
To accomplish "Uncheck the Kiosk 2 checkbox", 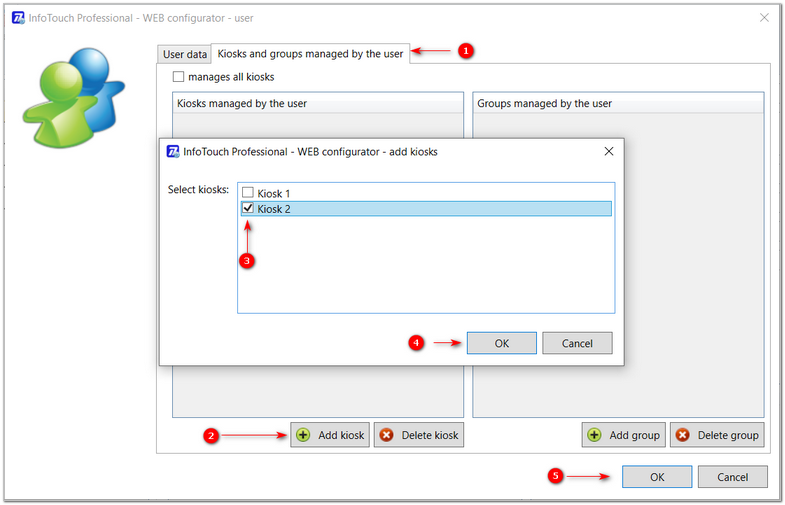I will tap(248, 208).
